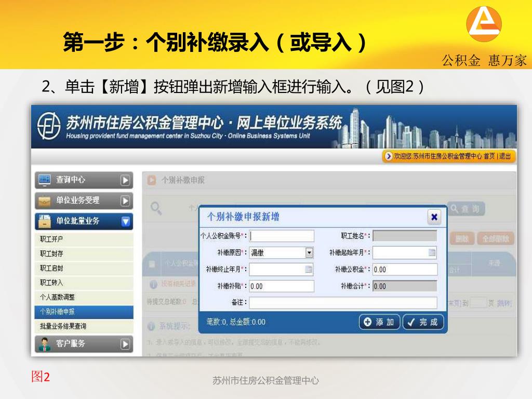This screenshot has height=399, width=532.
Task: Open calendar icon for 补缴终止年月
Action: pyautogui.click(x=309, y=270)
